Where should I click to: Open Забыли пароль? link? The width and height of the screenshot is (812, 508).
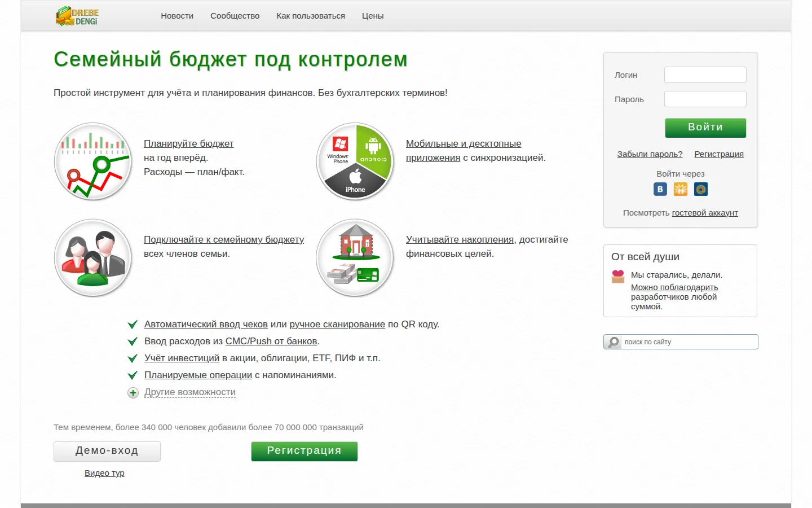pyautogui.click(x=650, y=154)
